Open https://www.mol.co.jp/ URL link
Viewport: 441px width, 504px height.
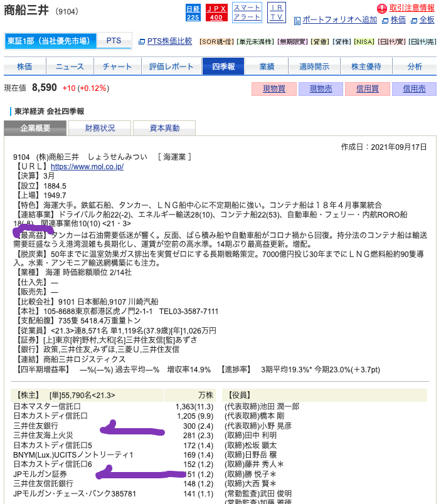[x=87, y=167]
